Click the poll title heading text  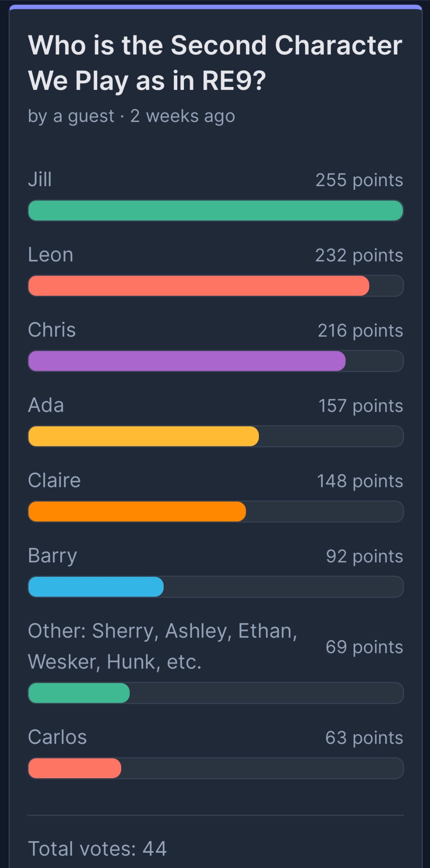pyautogui.click(x=215, y=63)
